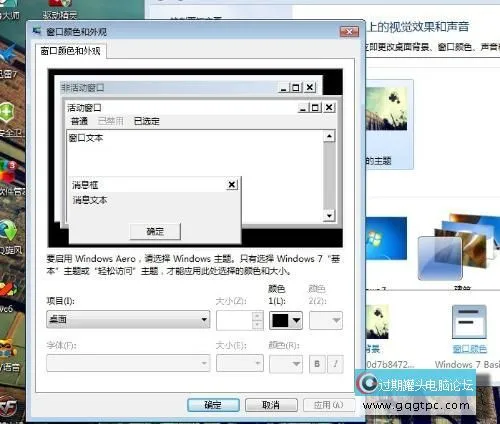
Task: Click the preview scrollbar up arrow
Action: [x=329, y=136]
